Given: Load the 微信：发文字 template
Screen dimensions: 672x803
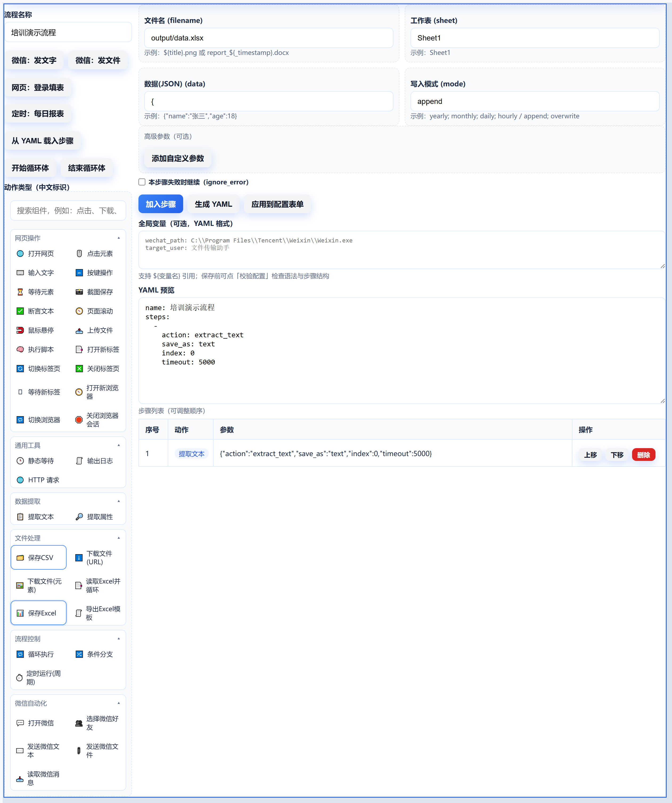Looking at the screenshot, I should (x=34, y=60).
